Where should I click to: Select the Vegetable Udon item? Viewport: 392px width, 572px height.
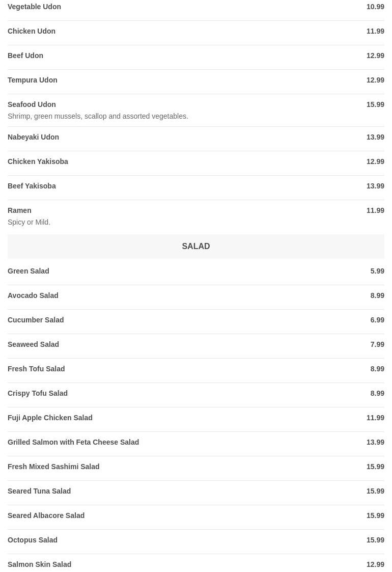34,7
